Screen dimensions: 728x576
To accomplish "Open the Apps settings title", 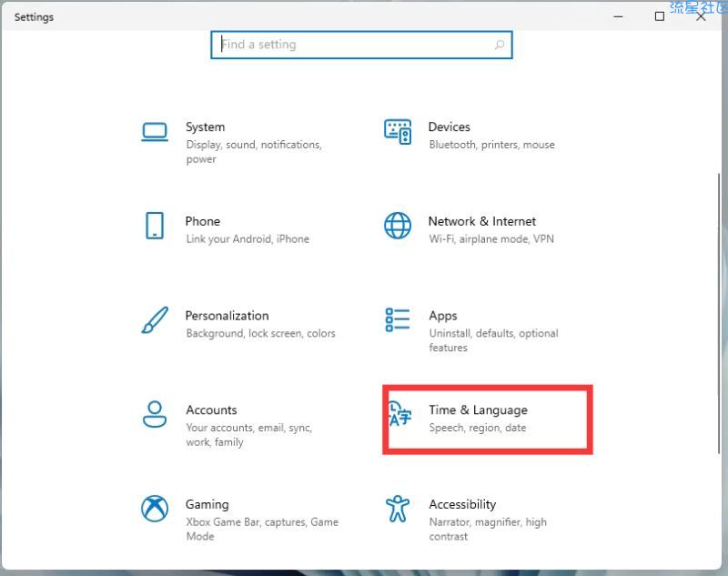I will click(x=443, y=316).
